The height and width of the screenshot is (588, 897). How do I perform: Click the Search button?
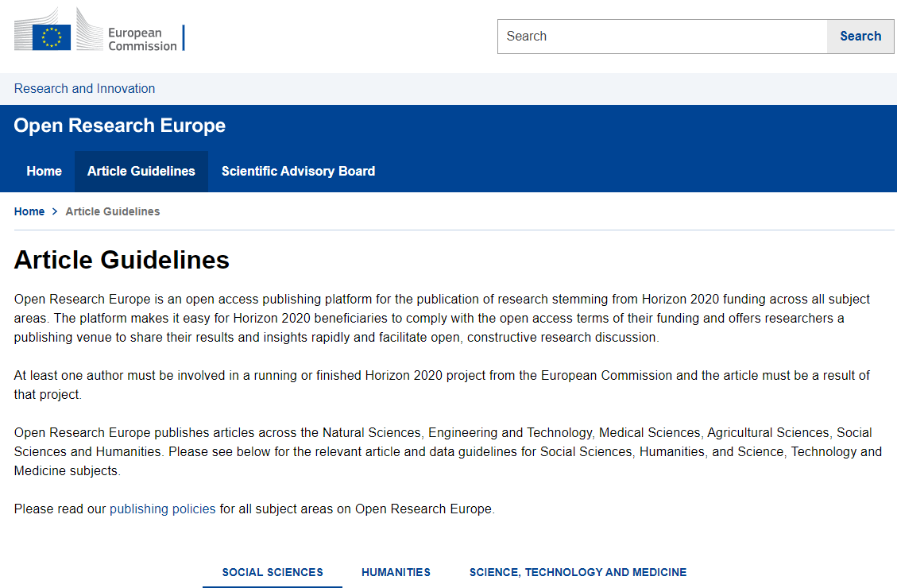[860, 37]
